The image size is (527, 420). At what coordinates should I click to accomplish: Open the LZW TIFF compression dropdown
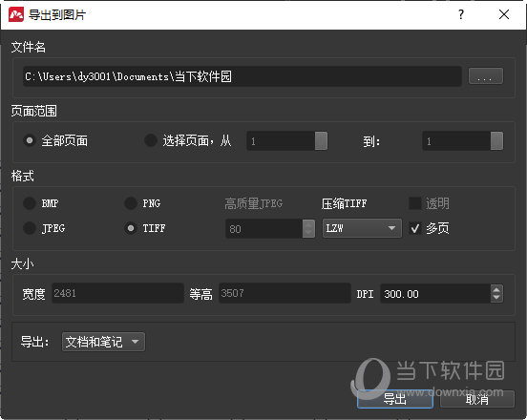362,228
